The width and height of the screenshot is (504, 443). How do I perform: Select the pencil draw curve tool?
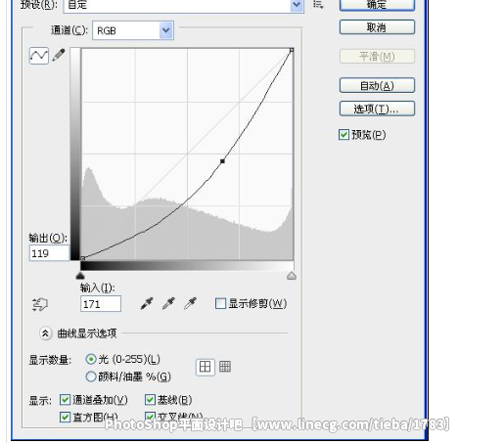tap(59, 55)
